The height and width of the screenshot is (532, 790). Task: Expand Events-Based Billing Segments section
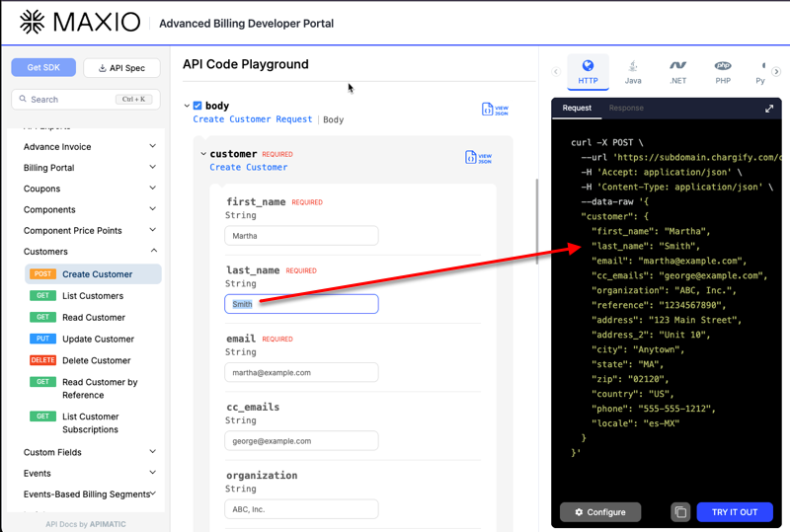(x=90, y=494)
